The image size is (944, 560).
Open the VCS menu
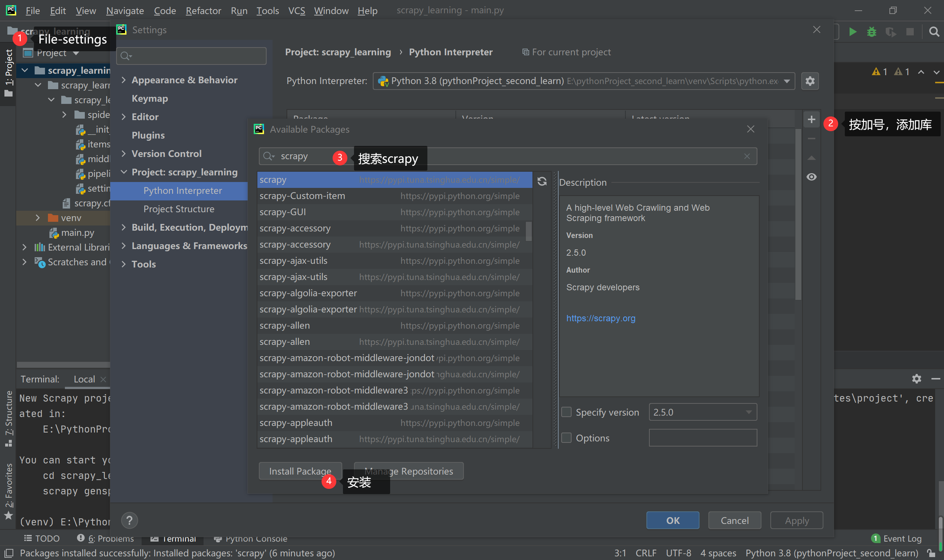tap(297, 11)
